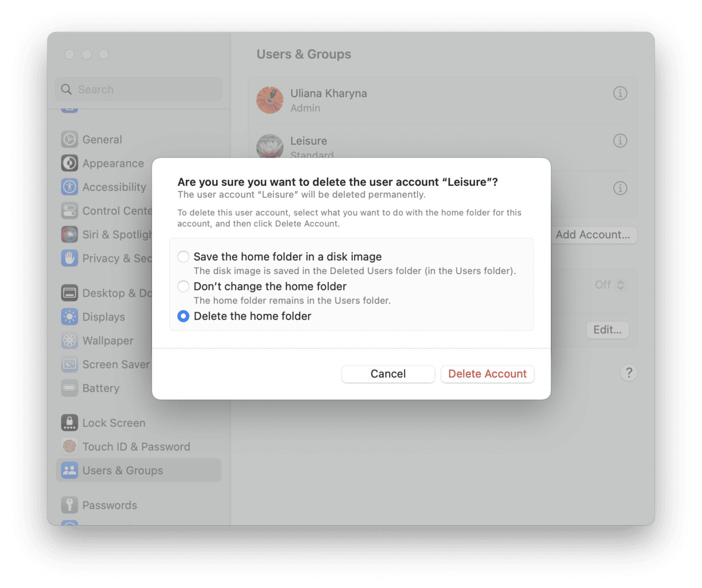Select Delete the home folder
Screen dimensions: 702x588
(x=183, y=316)
